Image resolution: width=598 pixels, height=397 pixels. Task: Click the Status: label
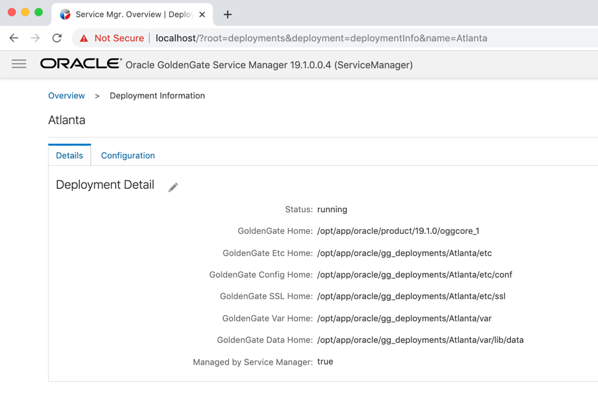(x=299, y=209)
